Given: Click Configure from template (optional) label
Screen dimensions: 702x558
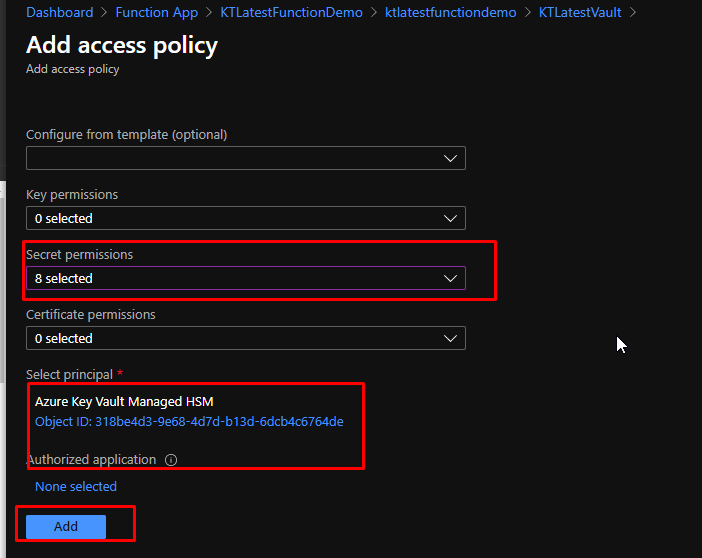Looking at the screenshot, I should click(x=126, y=134).
